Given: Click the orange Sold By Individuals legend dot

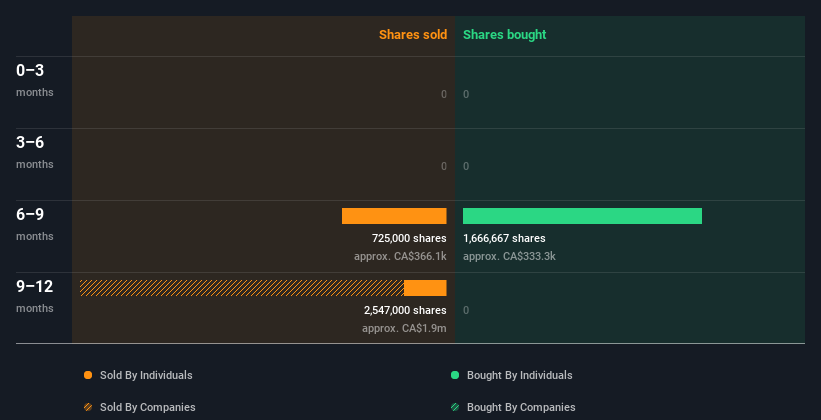Looking at the screenshot, I should [x=88, y=375].
